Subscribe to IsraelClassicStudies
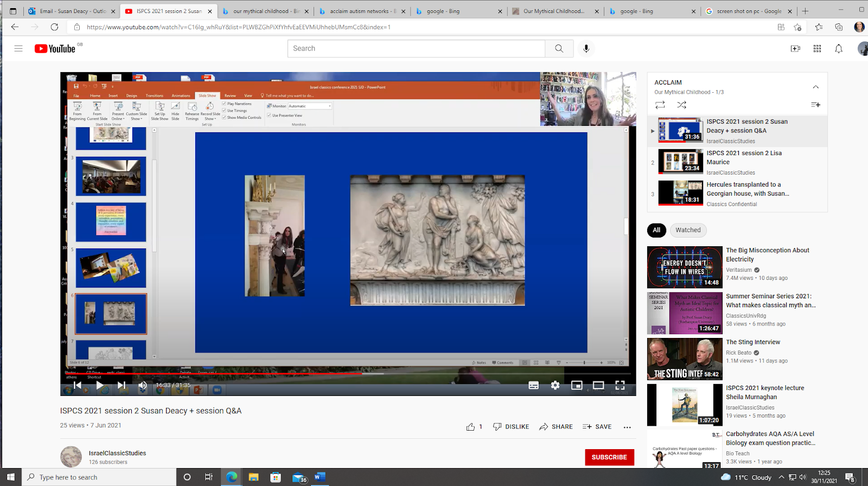 click(609, 457)
